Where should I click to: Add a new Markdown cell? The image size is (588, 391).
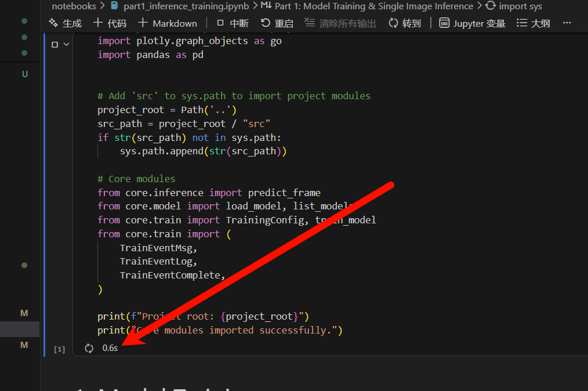click(168, 23)
